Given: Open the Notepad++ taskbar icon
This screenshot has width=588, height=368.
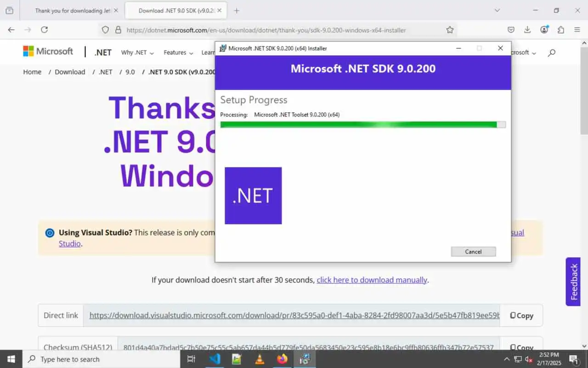Looking at the screenshot, I should [x=237, y=359].
